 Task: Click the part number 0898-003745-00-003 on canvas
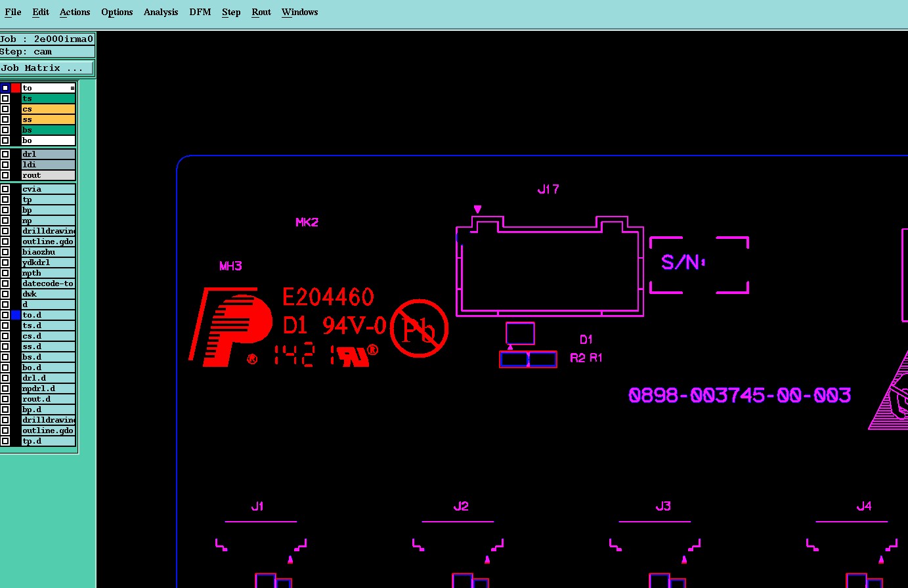(739, 395)
